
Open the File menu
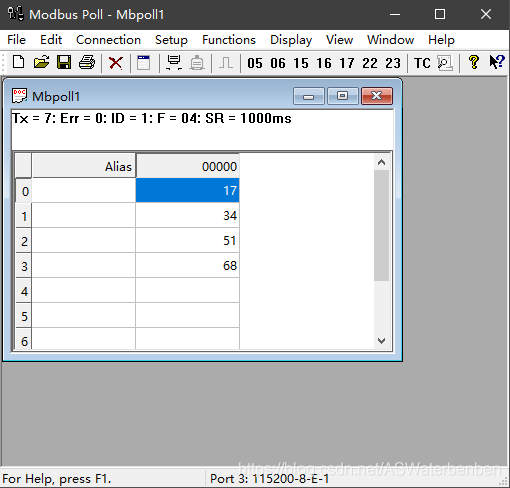16,40
